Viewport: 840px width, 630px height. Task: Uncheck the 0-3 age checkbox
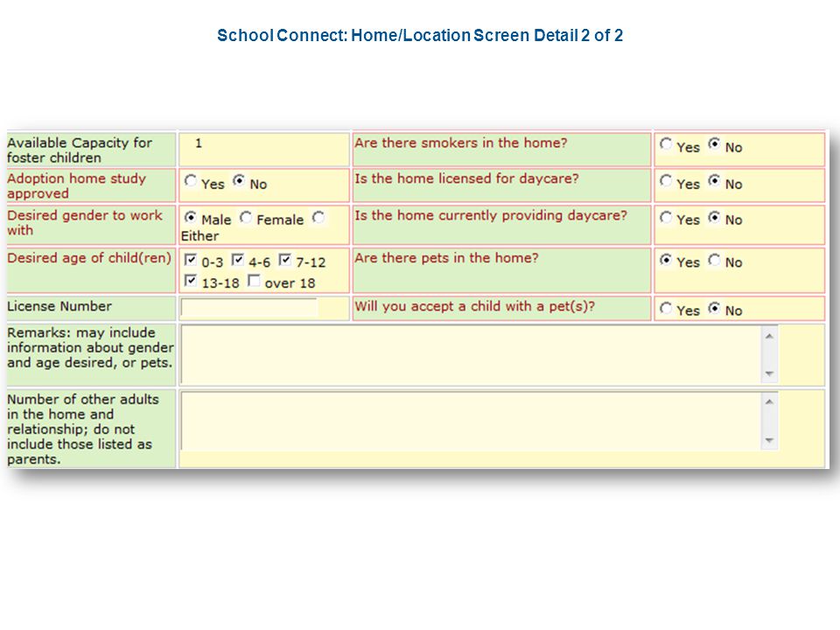tap(190, 260)
